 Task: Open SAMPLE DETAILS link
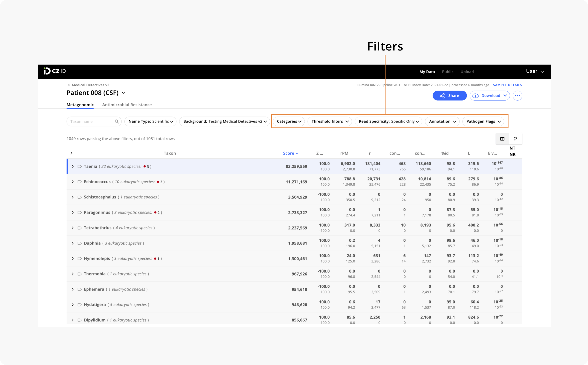click(507, 85)
